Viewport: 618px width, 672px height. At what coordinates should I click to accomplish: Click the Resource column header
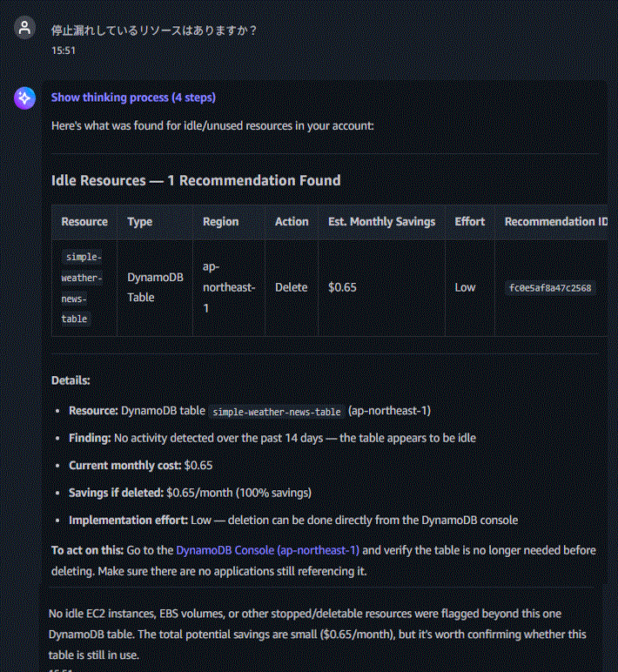84,222
